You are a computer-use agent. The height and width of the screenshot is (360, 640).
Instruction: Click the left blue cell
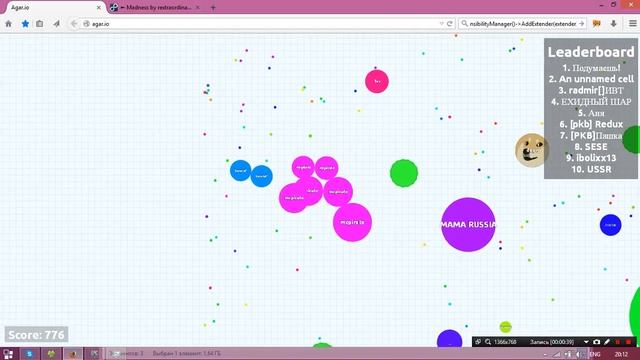[240, 171]
